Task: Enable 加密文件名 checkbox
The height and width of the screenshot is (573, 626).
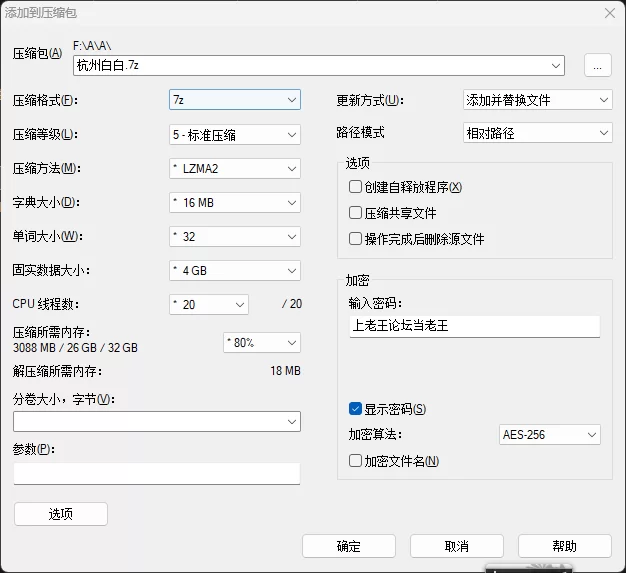Action: pos(355,460)
